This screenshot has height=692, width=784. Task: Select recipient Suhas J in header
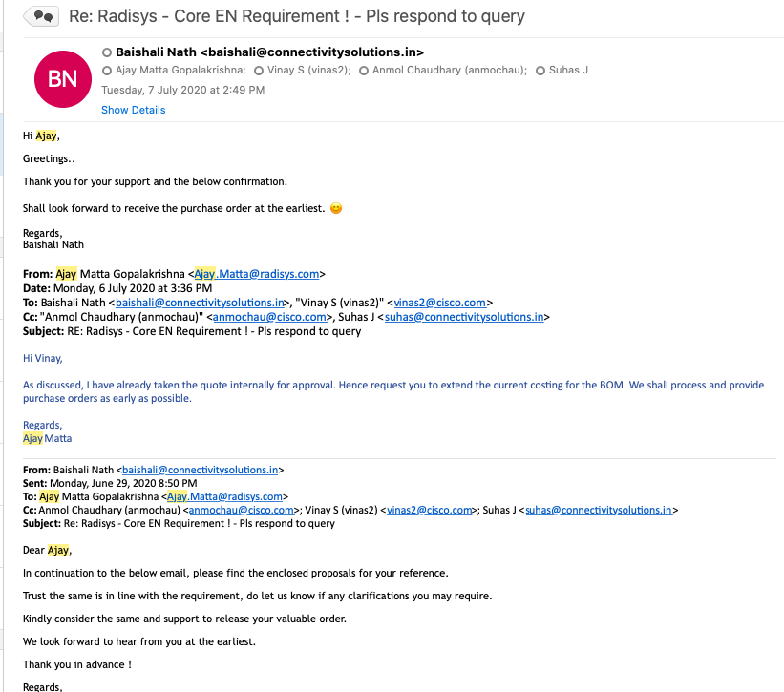pos(568,71)
